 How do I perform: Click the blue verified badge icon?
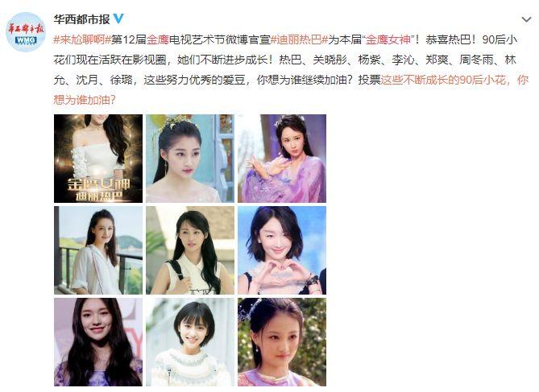click(118, 19)
